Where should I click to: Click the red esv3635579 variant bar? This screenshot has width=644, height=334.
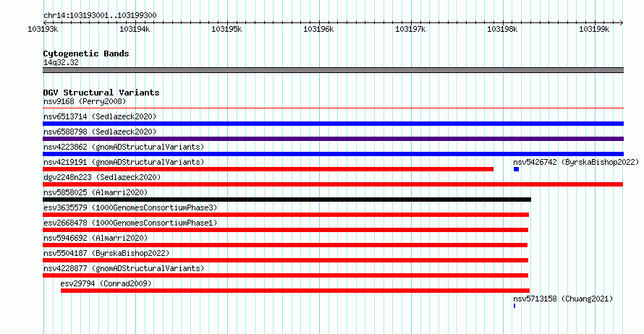286,215
